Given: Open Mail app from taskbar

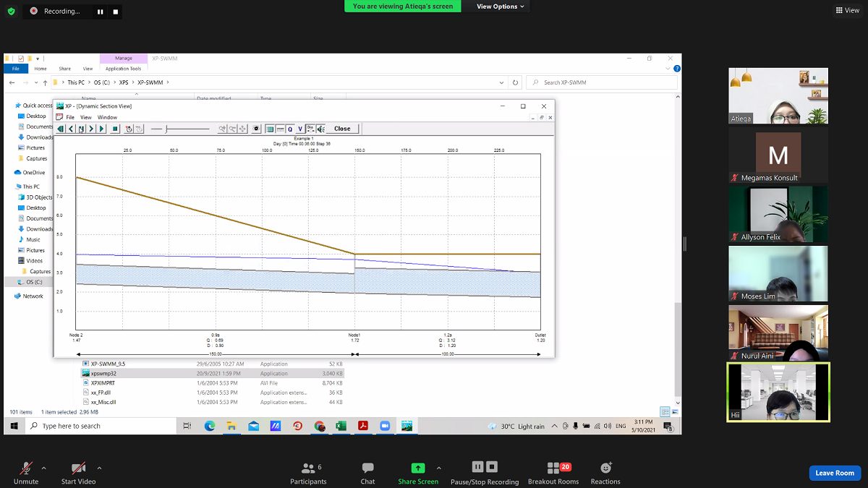Looking at the screenshot, I should coord(253,426).
